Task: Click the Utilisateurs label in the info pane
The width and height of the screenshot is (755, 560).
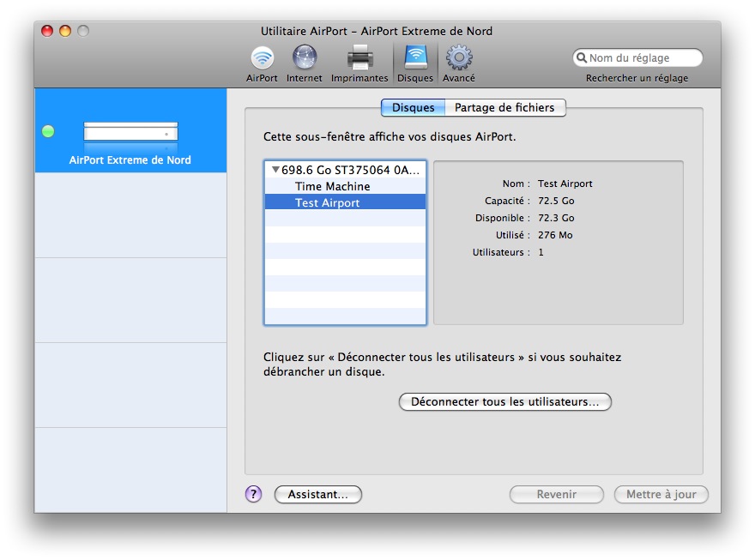Action: (x=501, y=252)
